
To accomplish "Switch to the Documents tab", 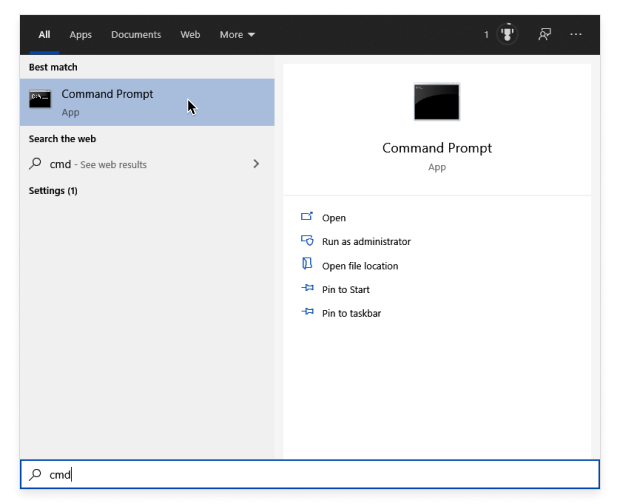I will pos(136,34).
